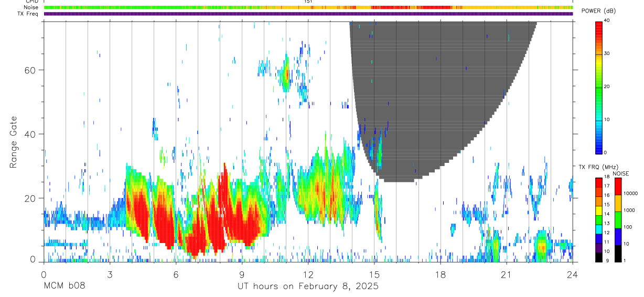
Task: Click the red 17-18 MHz TX frequency swatch
Action: [599, 181]
